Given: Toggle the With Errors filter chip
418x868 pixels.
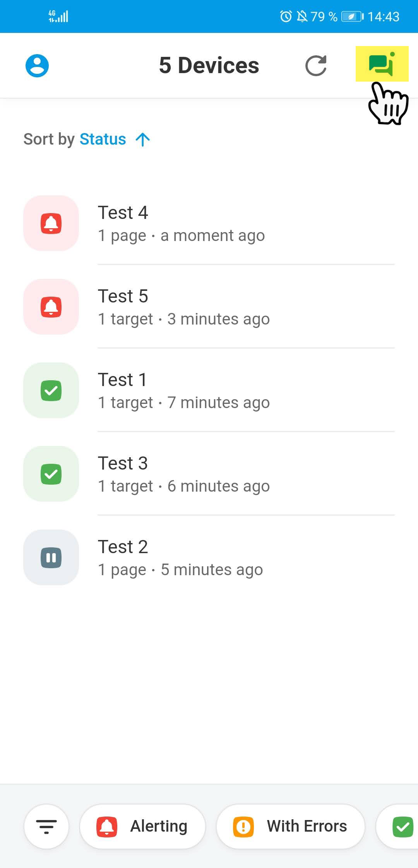Looking at the screenshot, I should tap(290, 827).
